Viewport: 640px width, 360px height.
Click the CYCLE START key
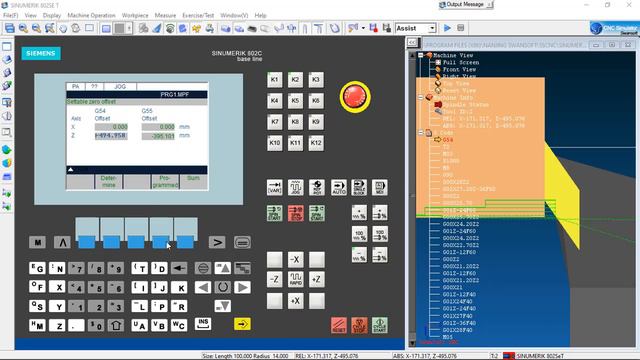pos(380,325)
